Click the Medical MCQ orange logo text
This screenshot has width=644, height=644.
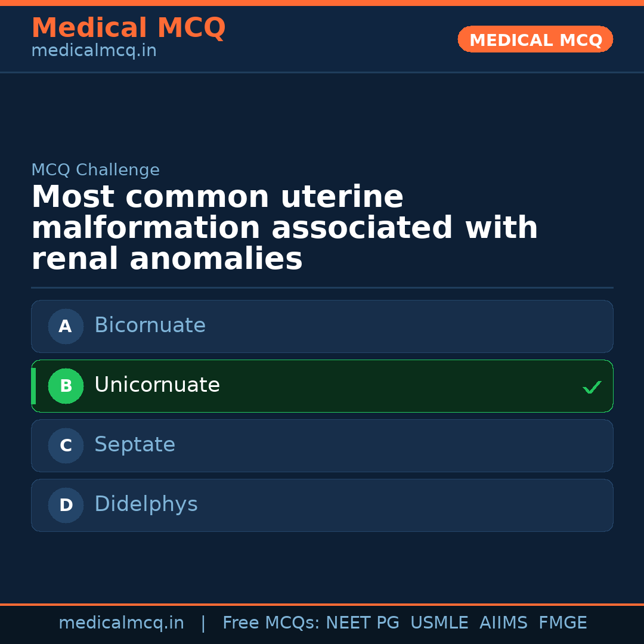(128, 28)
